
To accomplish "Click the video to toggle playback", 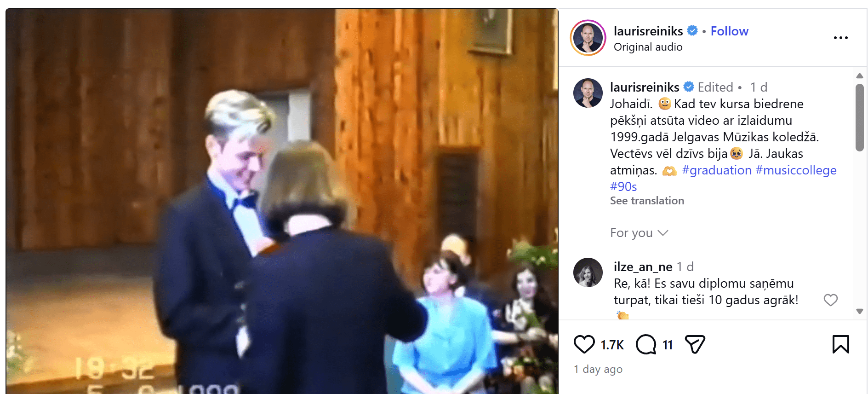I will [x=282, y=201].
